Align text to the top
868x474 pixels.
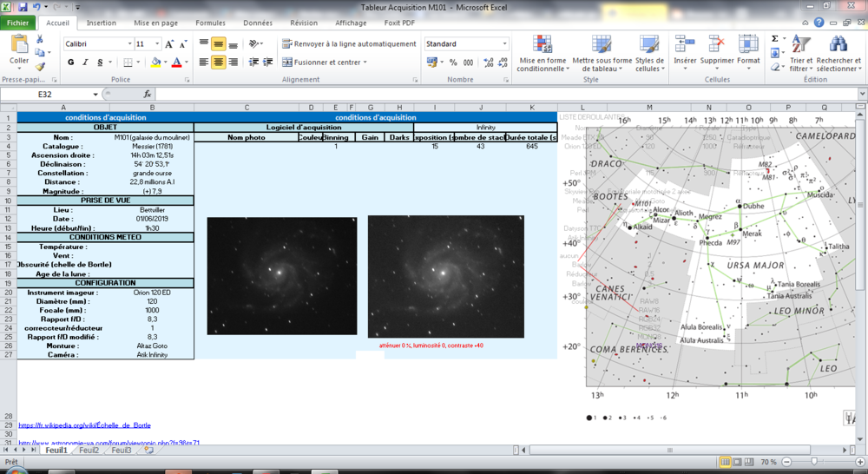tap(204, 43)
